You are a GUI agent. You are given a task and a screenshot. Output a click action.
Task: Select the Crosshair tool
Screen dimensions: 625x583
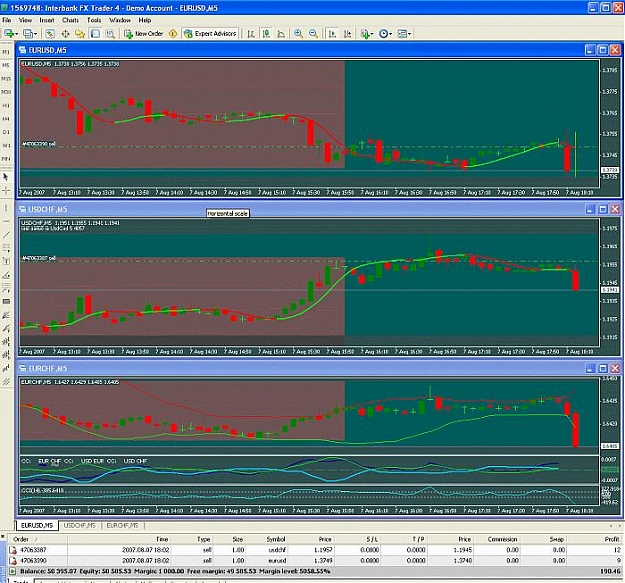(x=6, y=190)
